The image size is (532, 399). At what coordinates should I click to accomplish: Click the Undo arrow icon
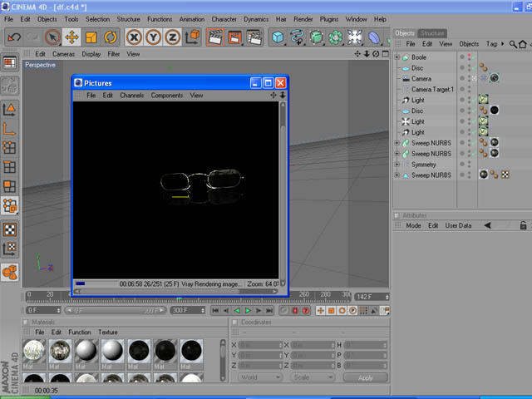click(14, 37)
